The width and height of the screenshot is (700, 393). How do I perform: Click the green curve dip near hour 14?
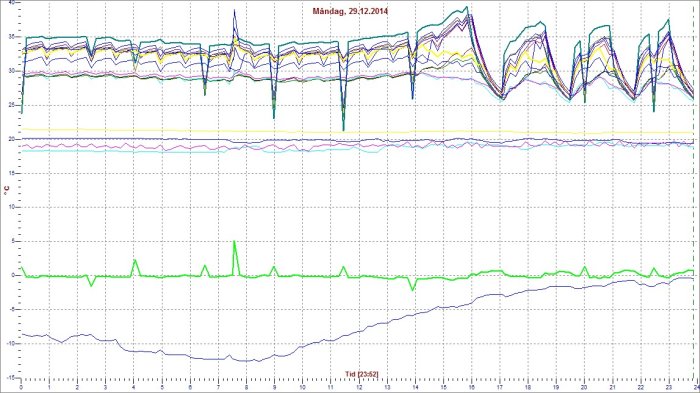[412, 289]
